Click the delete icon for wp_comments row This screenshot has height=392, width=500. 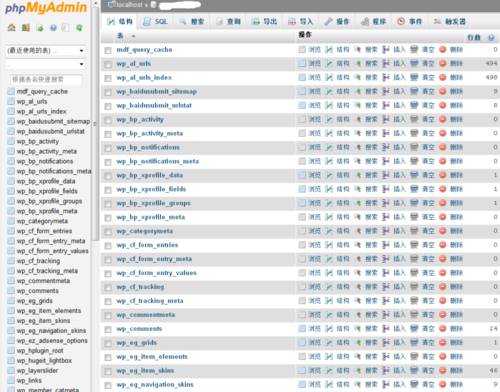(443, 329)
